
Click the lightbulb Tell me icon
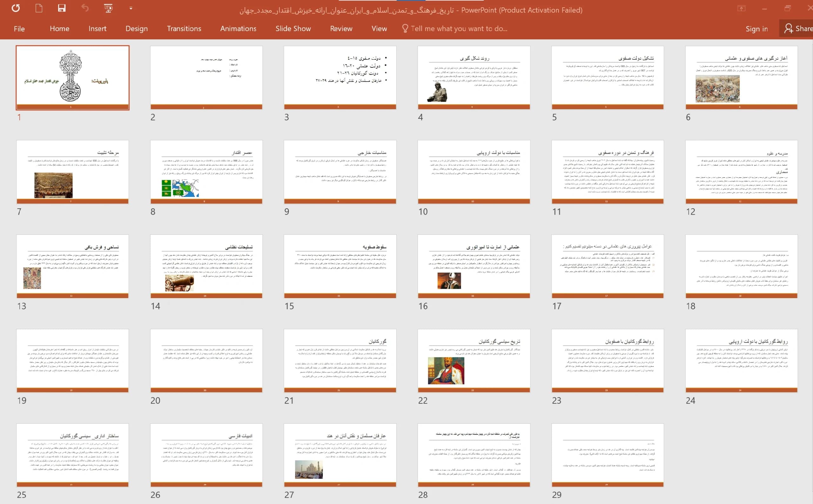pos(405,28)
